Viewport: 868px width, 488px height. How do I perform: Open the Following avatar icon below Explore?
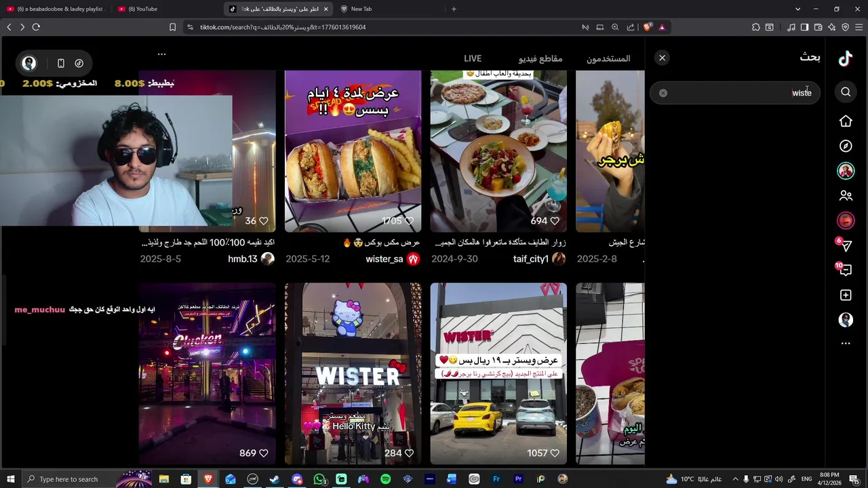846,171
